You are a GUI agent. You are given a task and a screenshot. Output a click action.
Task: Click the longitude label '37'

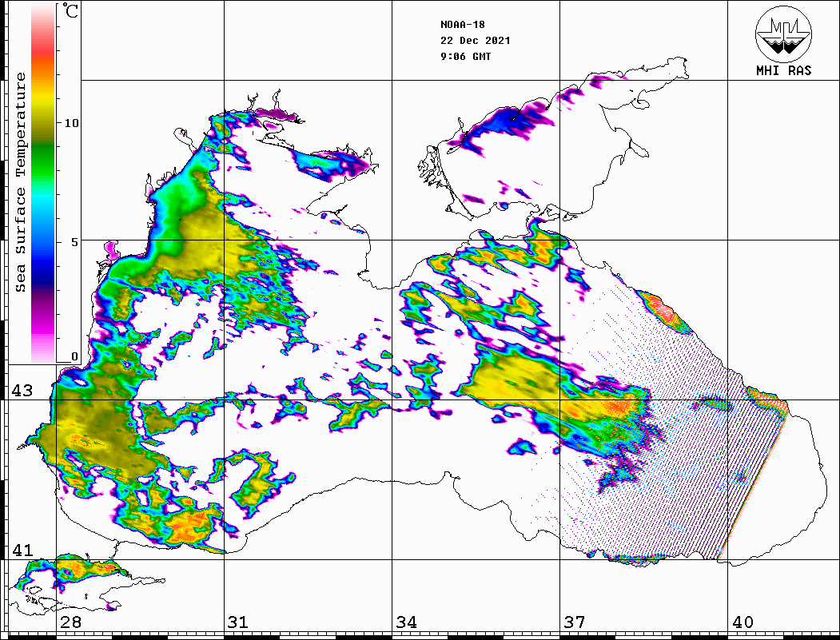click(575, 622)
